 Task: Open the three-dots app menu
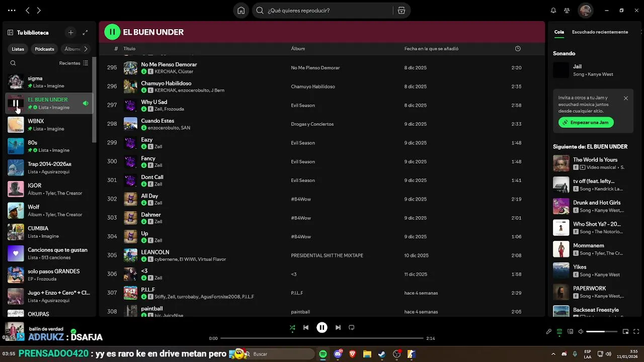(12, 11)
